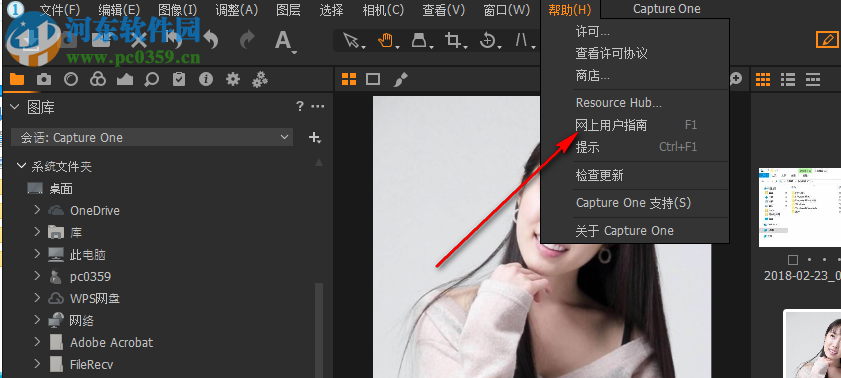Switch viewer to single-image view

(373, 80)
